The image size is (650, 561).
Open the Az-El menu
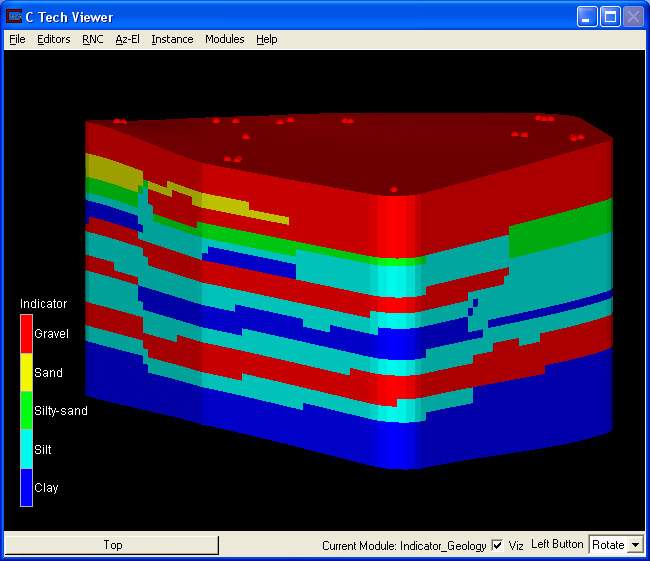point(128,39)
